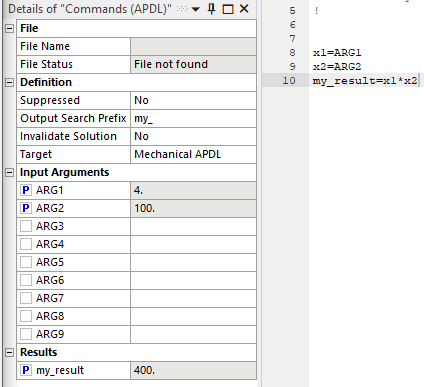This screenshot has width=424, height=387.
Task: Close the Details of Commands (APDL) panel
Action: pyautogui.click(x=244, y=9)
